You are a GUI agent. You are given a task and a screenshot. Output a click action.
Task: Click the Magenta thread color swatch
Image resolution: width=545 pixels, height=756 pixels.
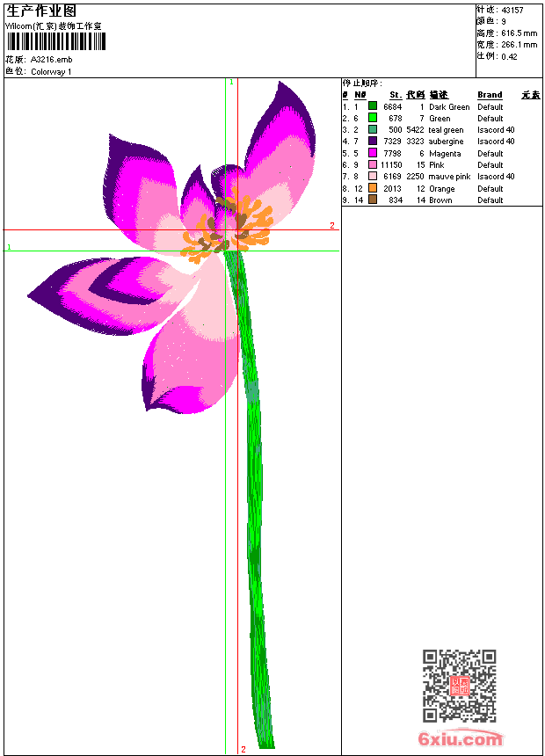click(373, 153)
